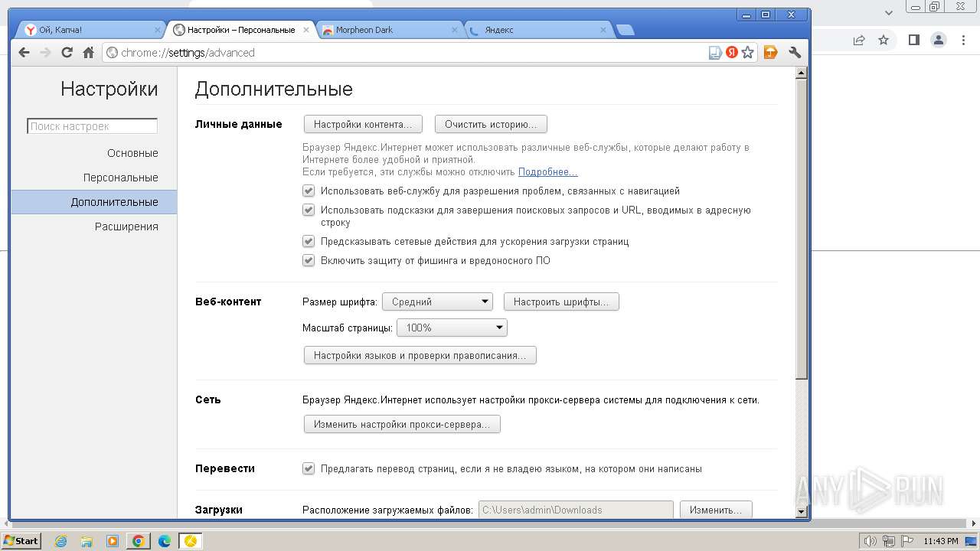Toggle side panel icon in background Chrome window
Image resolution: width=980 pixels, height=551 pixels.
coord(913,40)
